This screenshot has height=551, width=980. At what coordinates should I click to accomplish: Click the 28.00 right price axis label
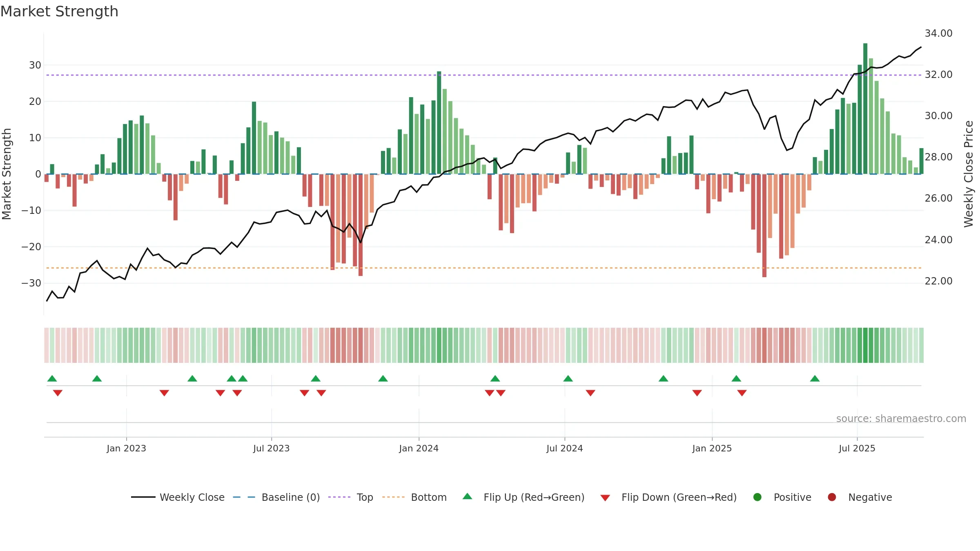click(939, 157)
